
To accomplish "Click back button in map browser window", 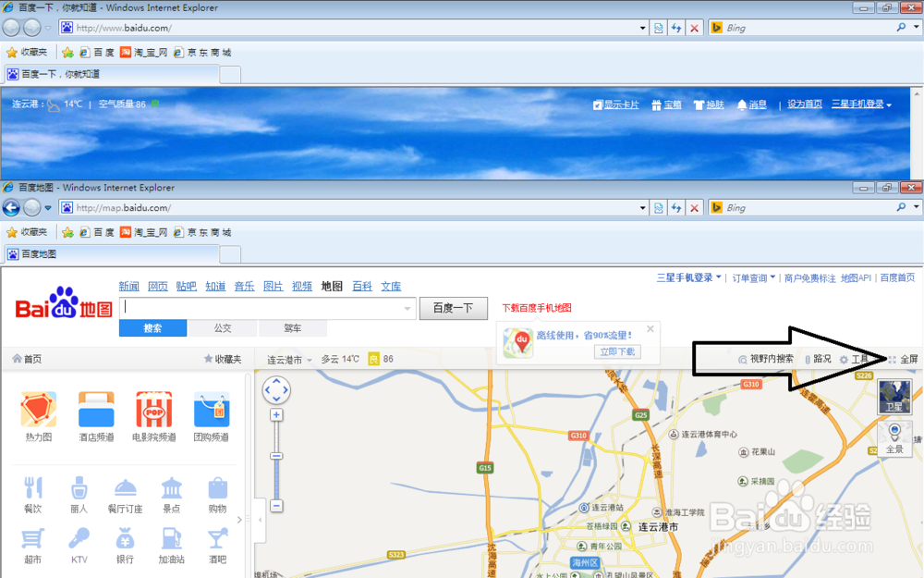I will [11, 207].
